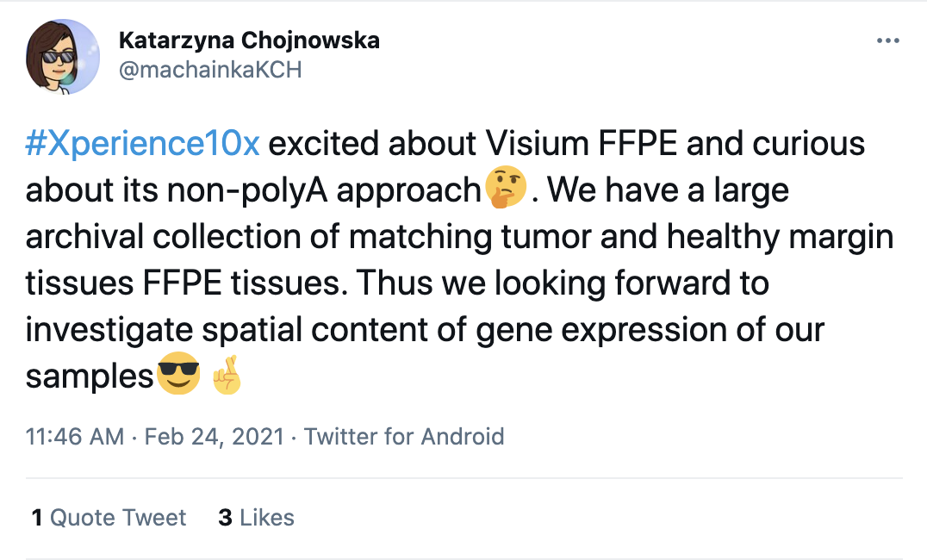Click the number 3 before Likes
Image resolution: width=927 pixels, height=560 pixels.
pyautogui.click(x=225, y=518)
